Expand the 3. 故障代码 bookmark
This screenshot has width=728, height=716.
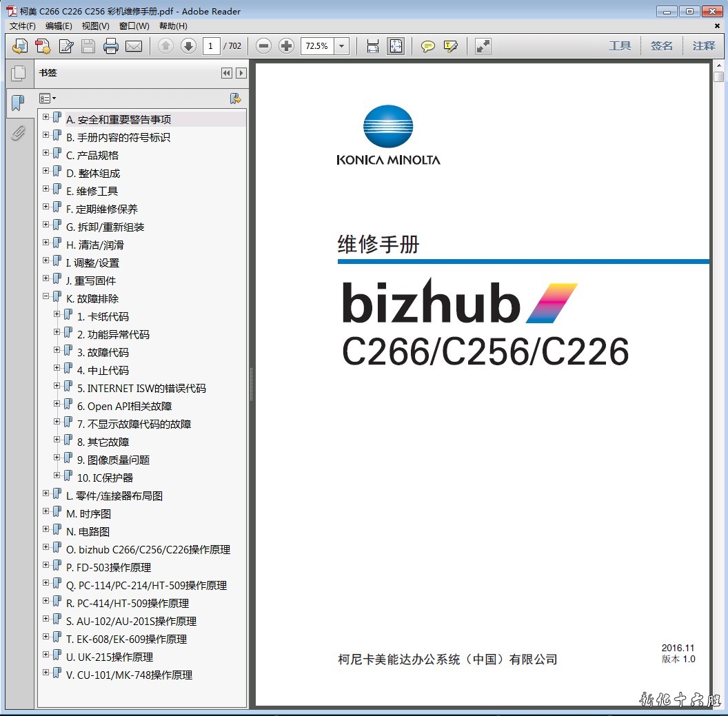pos(57,350)
